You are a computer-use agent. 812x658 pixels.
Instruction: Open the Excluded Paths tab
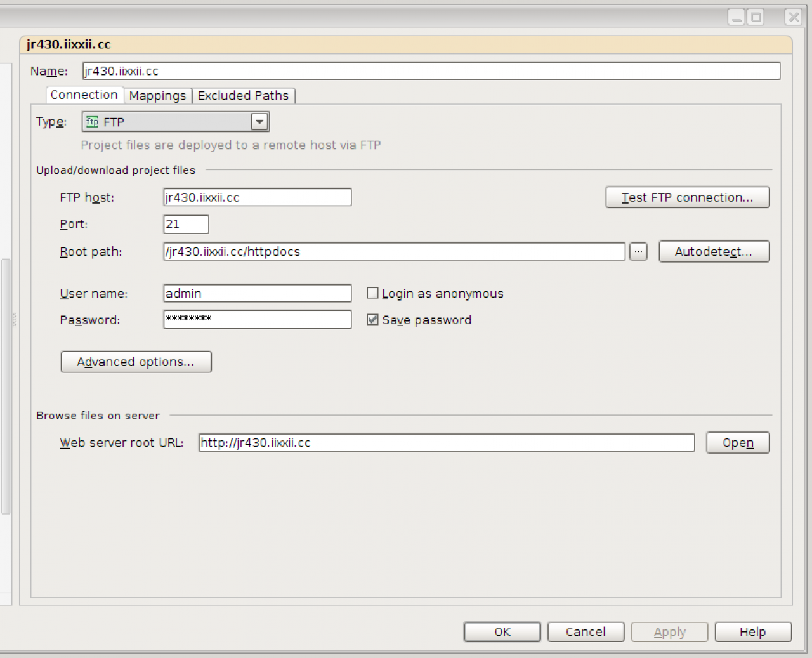point(243,96)
